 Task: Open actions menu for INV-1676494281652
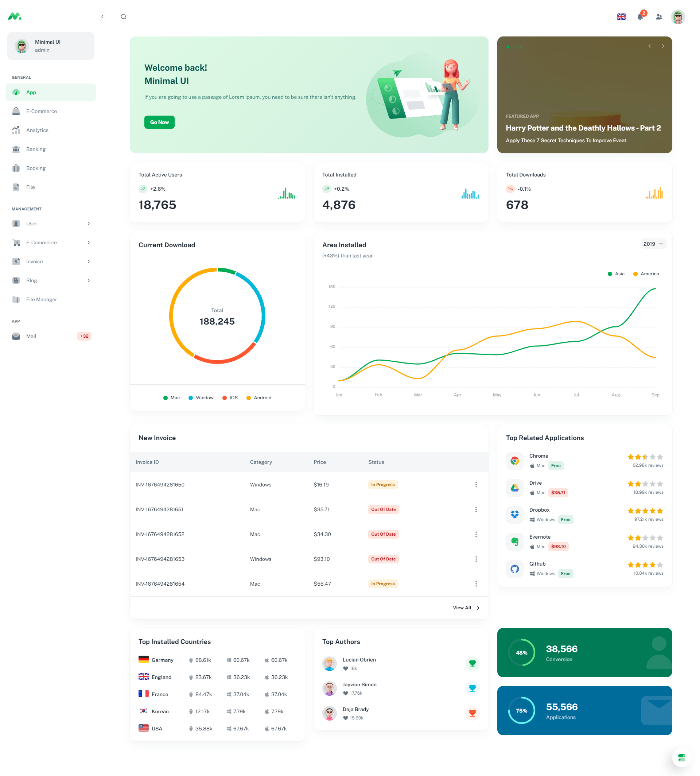click(x=476, y=534)
